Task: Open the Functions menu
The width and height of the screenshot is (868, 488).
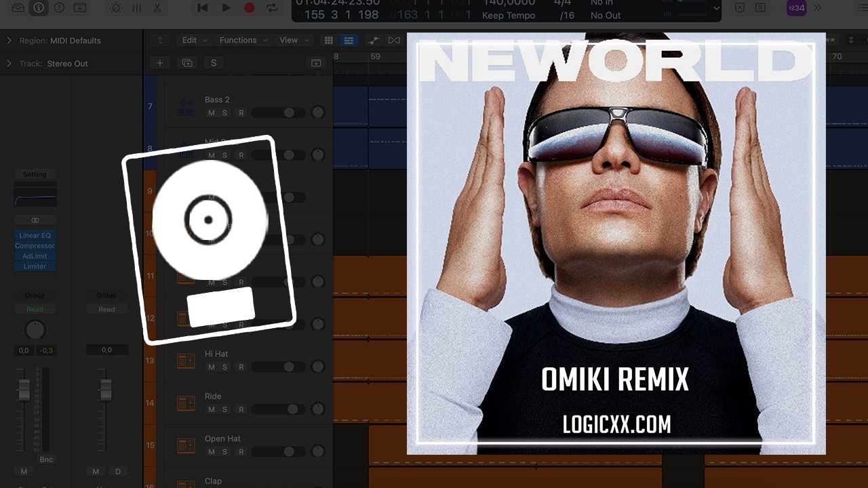Action: tap(243, 40)
